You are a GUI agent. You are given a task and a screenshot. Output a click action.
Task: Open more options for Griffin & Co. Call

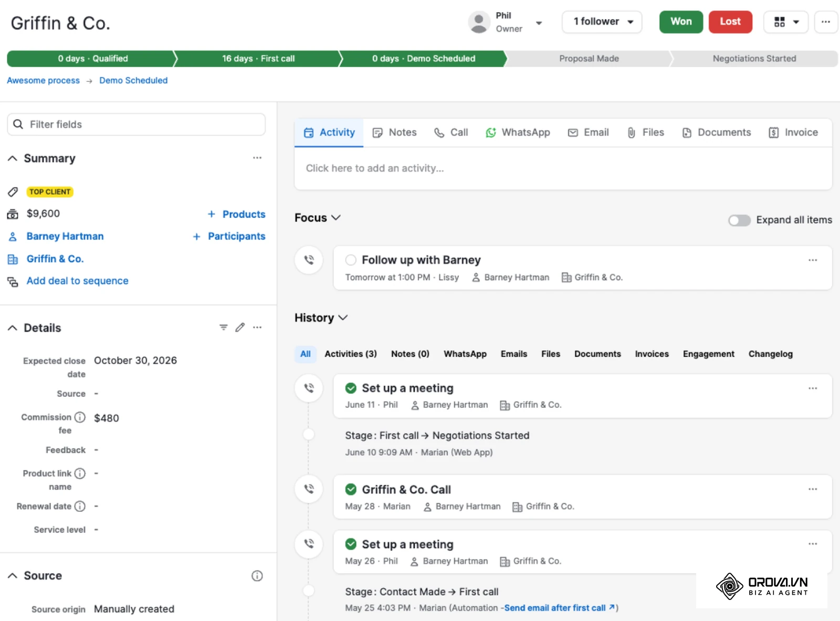click(812, 489)
